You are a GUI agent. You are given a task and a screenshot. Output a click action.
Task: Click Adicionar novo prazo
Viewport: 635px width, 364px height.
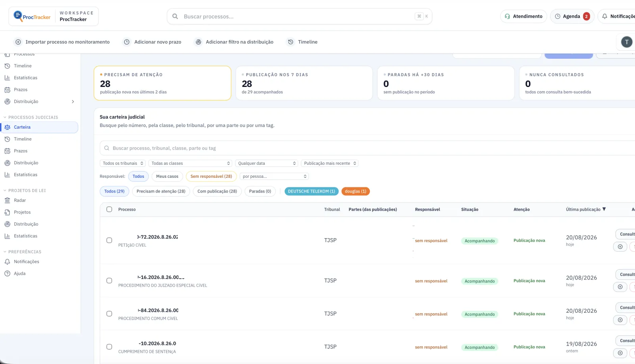(152, 42)
